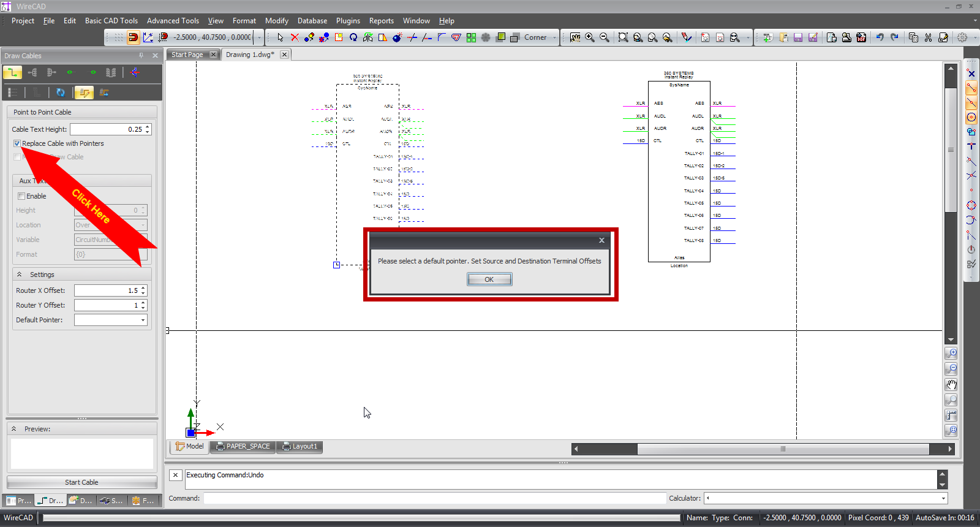Viewport: 980px width, 527px height.
Task: Uncheck Replace Cable with Pointers
Action: pyautogui.click(x=17, y=143)
